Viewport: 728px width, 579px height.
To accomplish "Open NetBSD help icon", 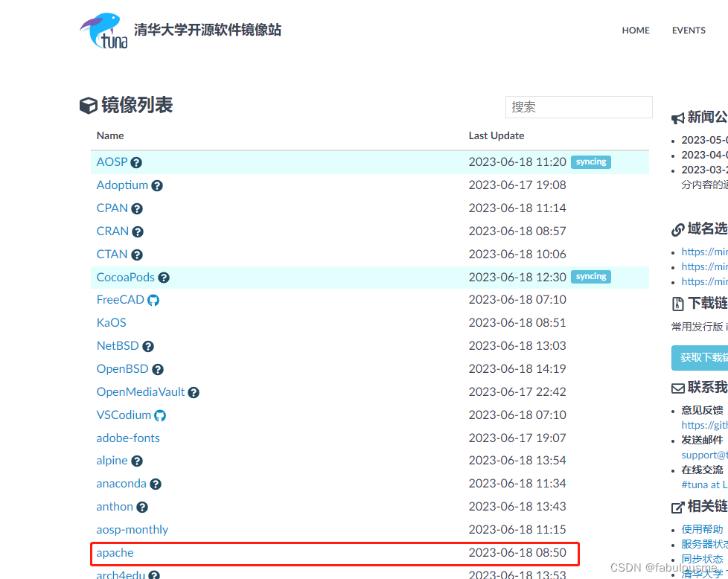I will [x=148, y=346].
